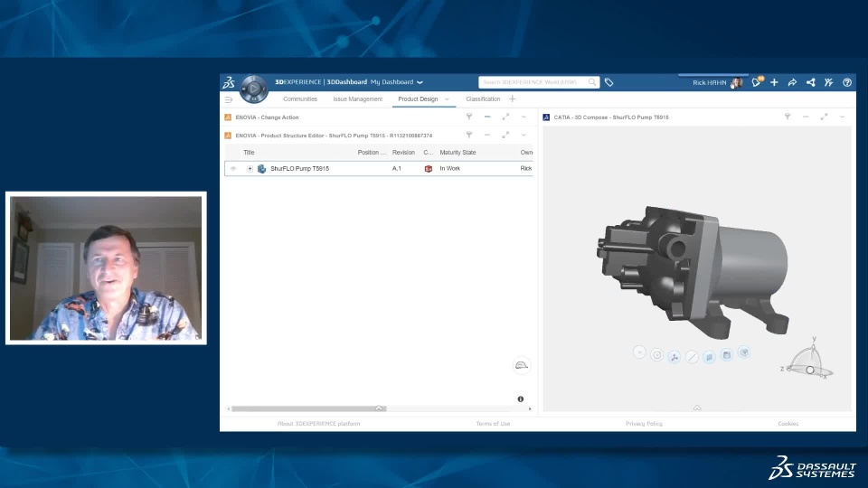Click the Share arrow icon in header
Viewport: 868px width, 488px height.
(792, 82)
